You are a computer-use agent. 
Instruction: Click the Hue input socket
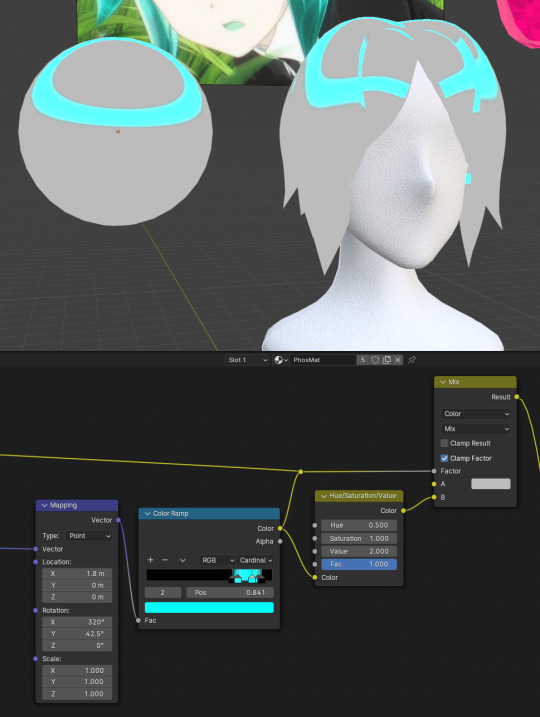click(x=315, y=525)
